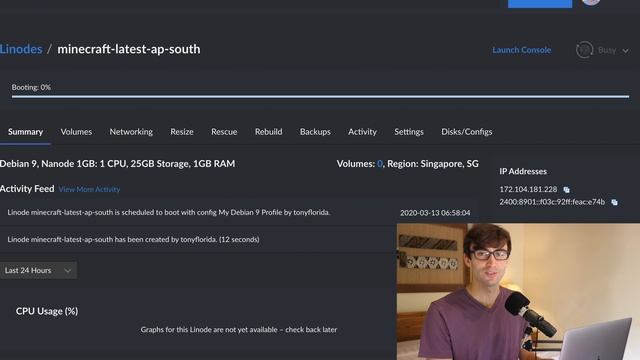Click the IPv6 address text
640x360 pixels.
(552, 202)
